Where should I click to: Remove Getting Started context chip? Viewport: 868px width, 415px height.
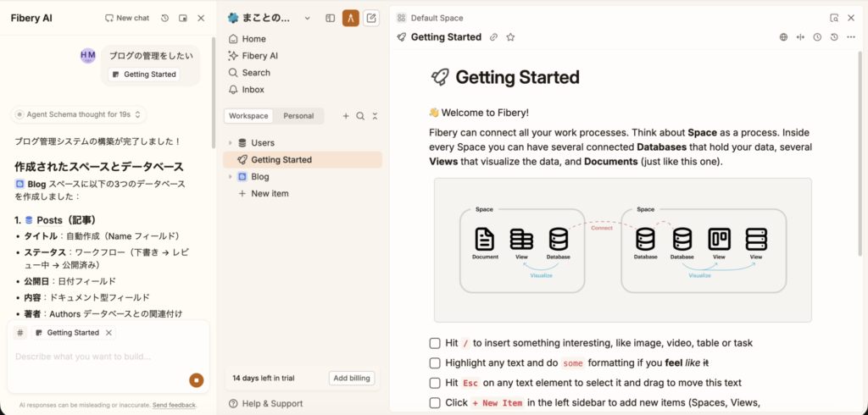[109, 333]
